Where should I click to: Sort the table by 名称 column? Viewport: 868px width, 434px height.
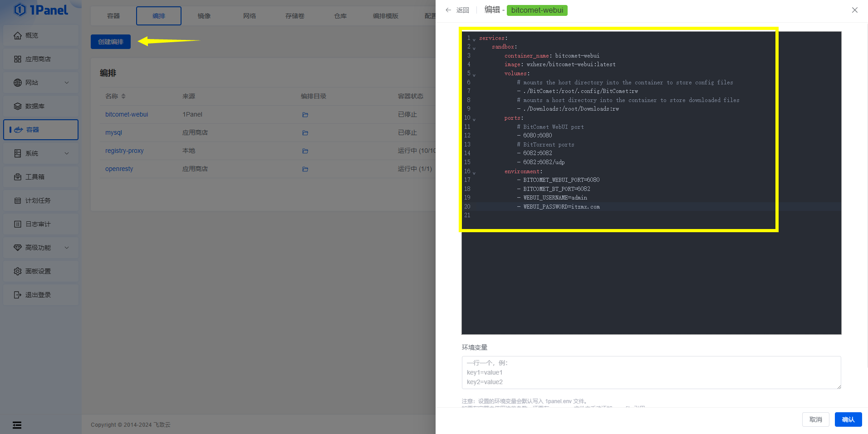[123, 96]
